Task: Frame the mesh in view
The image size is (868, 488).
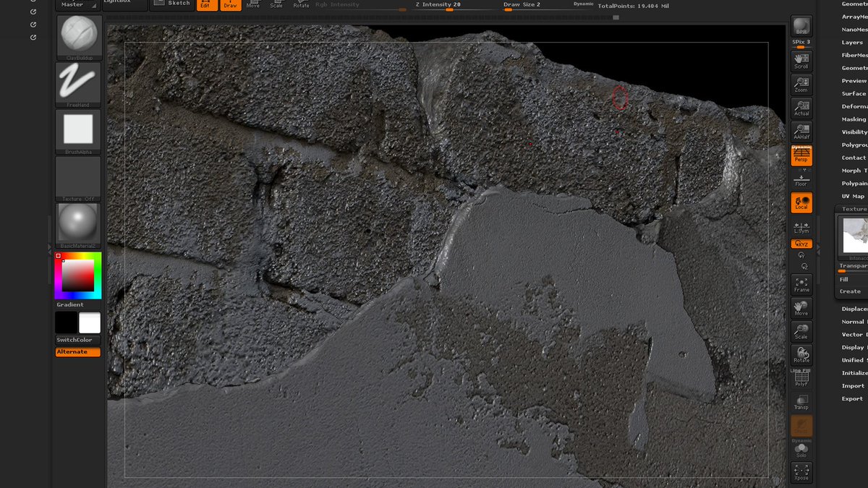Action: [801, 284]
